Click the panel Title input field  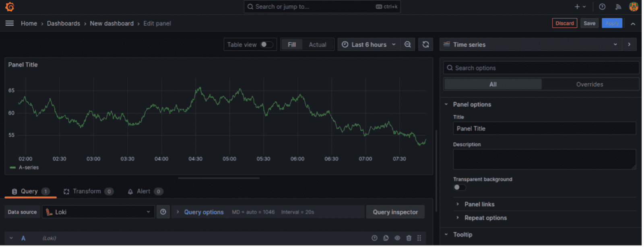[x=544, y=128]
